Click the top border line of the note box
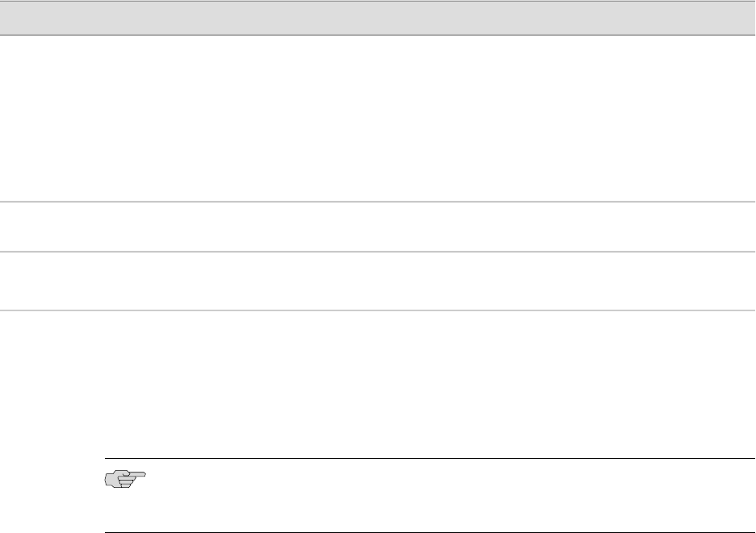 pyautogui.click(x=426, y=458)
